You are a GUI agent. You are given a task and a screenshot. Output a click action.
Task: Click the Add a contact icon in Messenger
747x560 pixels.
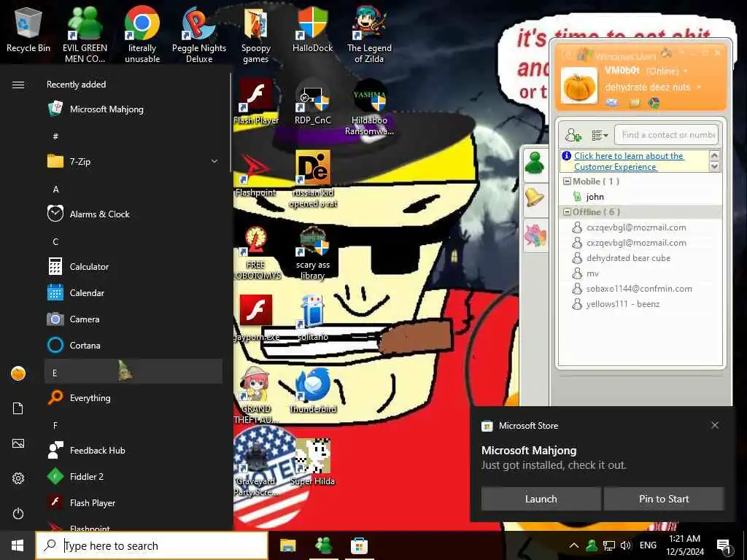coord(573,135)
